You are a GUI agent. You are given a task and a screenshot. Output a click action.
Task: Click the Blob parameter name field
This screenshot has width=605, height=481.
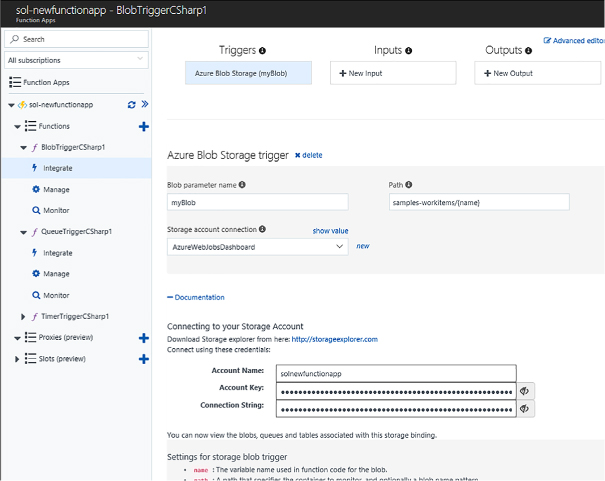point(258,202)
